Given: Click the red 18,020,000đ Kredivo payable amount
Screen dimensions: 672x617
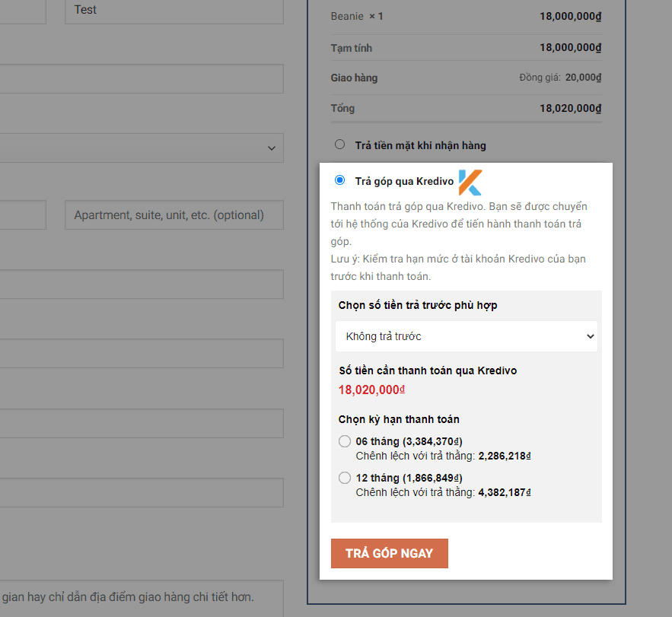Looking at the screenshot, I should tap(371, 389).
